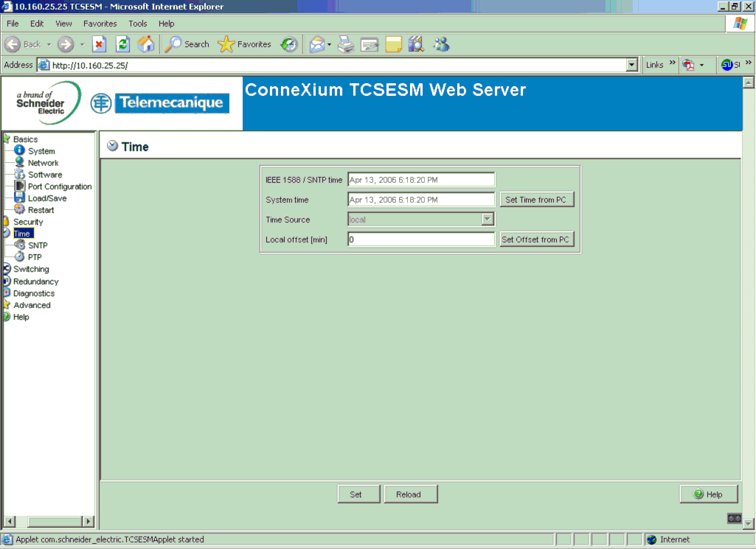
Task: Open the Help menu in the menu bar
Action: 167,24
